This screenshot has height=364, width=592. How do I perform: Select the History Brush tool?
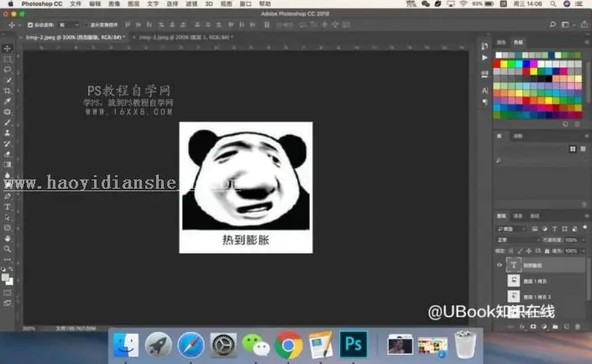point(8,143)
